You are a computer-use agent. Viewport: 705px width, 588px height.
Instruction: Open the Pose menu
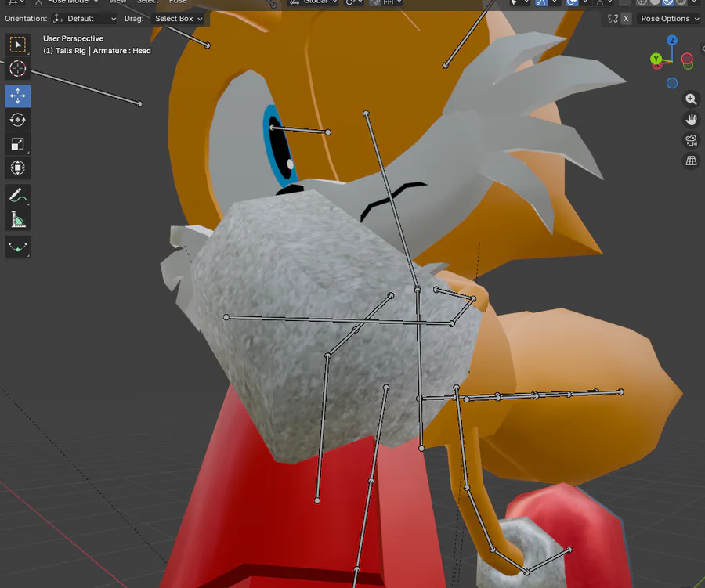178,2
